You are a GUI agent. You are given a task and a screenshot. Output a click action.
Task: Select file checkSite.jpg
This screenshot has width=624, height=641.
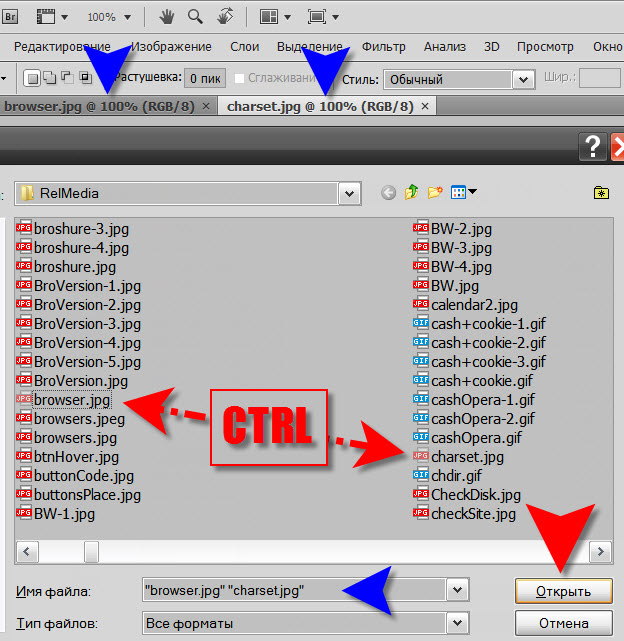tap(465, 514)
